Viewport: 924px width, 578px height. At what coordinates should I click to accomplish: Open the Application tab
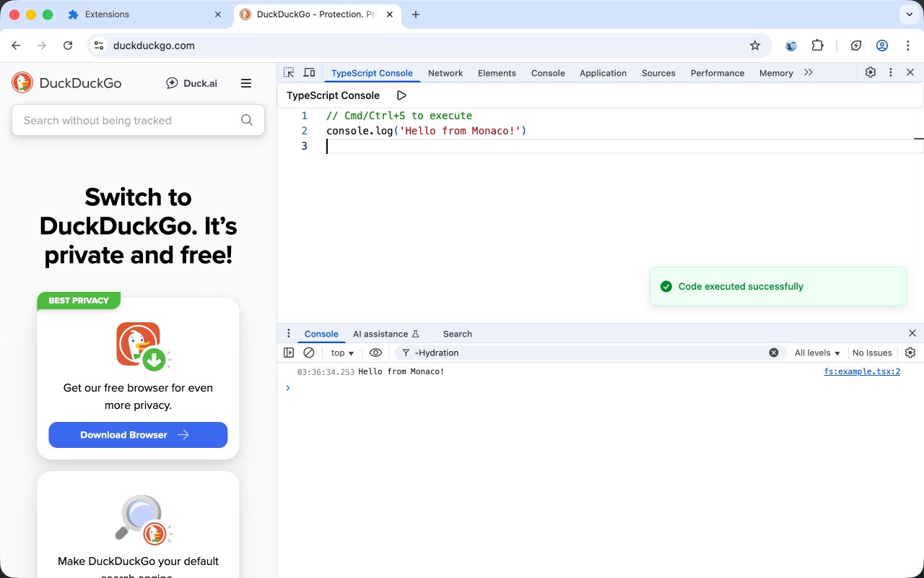point(603,73)
